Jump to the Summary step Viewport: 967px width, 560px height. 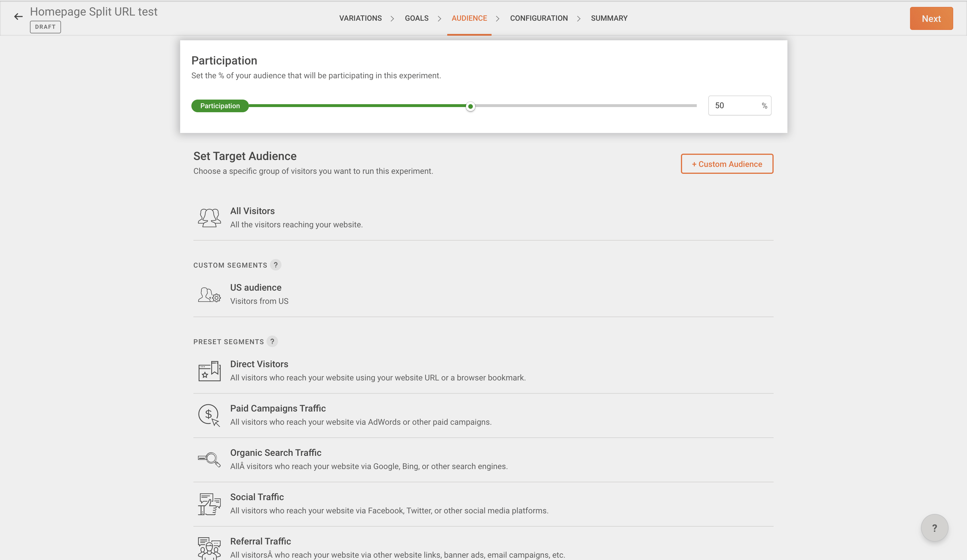click(609, 18)
